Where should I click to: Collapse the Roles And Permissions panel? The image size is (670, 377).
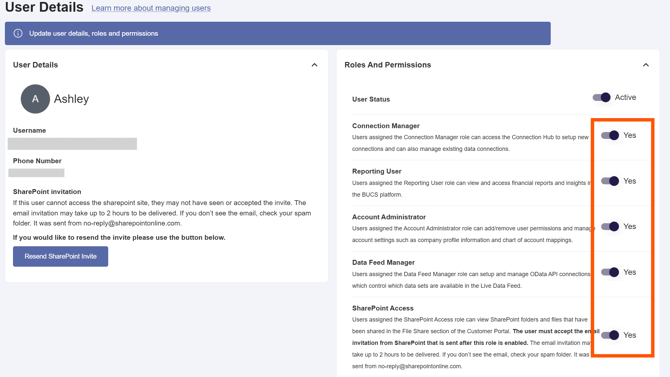(x=646, y=65)
